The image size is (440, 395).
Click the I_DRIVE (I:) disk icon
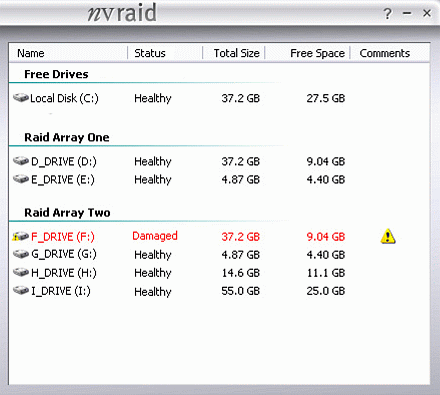tap(21, 290)
